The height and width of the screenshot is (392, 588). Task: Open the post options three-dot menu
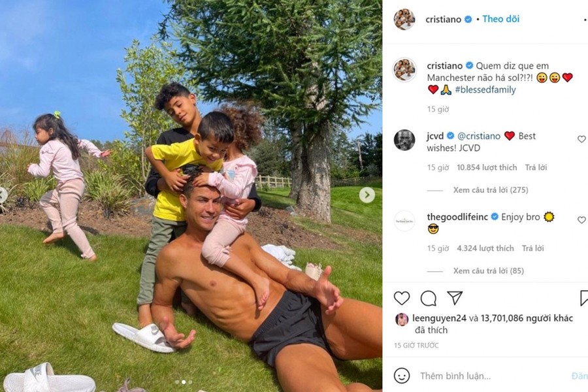tap(585, 19)
